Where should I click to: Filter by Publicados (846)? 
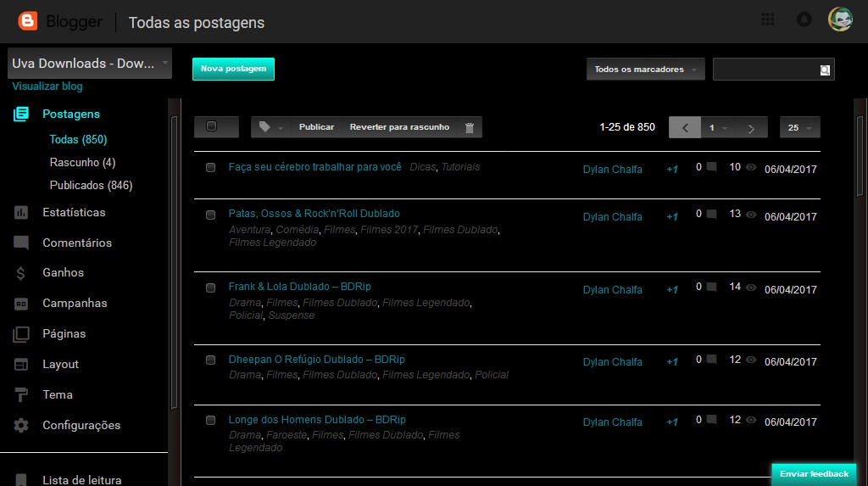91,185
